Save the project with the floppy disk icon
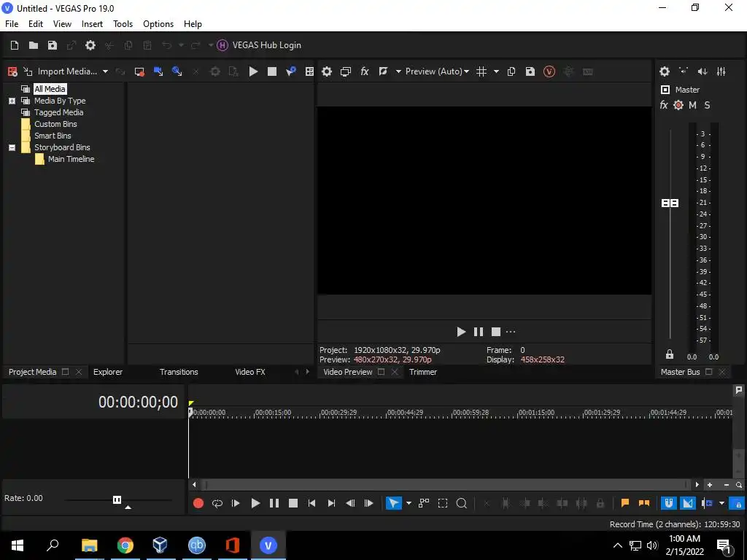The height and width of the screenshot is (560, 747). pyautogui.click(x=53, y=45)
